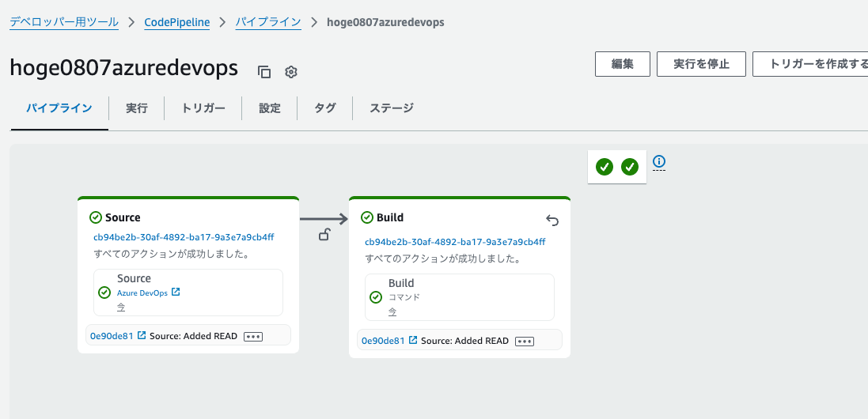Screen dimensions: 868x419
Task: Open the 設定 tab
Action: [x=270, y=108]
